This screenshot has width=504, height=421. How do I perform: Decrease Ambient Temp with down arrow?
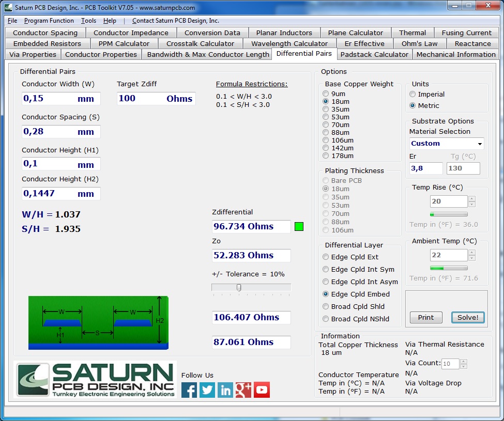coord(472,258)
